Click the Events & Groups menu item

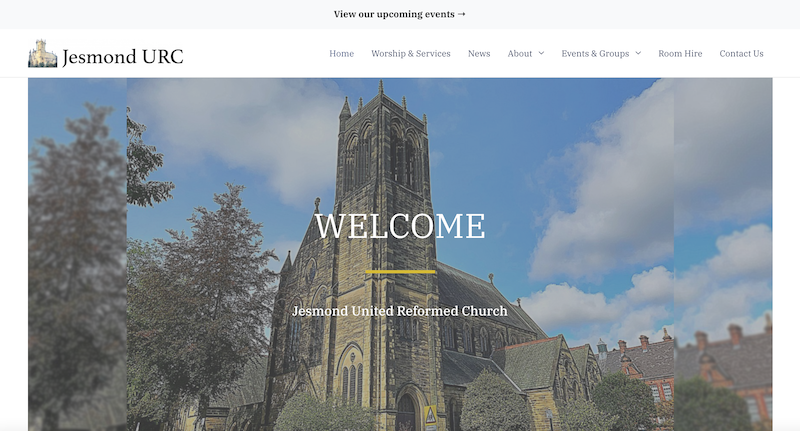click(x=595, y=54)
